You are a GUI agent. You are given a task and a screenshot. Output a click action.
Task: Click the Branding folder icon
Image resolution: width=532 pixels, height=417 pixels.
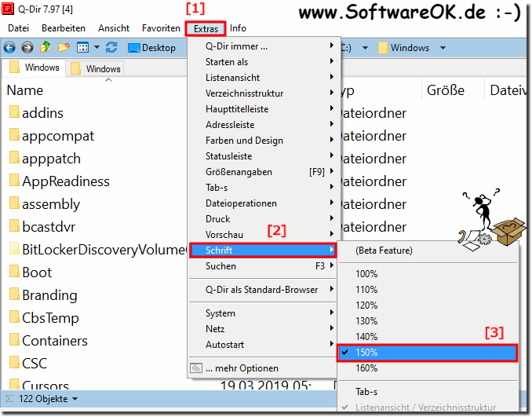pyautogui.click(x=14, y=294)
